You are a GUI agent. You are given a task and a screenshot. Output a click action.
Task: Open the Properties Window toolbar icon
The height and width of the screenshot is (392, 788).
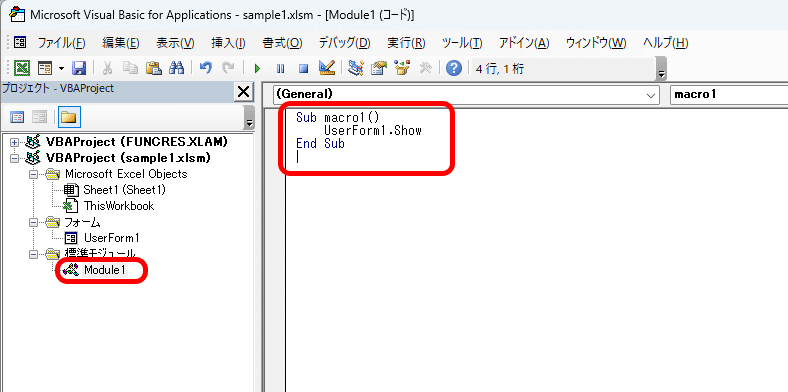[x=378, y=68]
